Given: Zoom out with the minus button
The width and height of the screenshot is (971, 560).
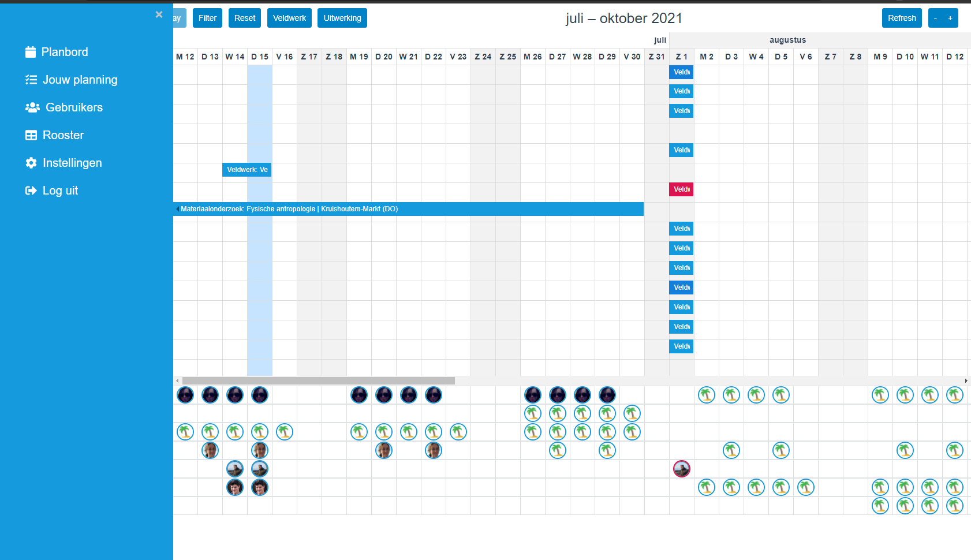Looking at the screenshot, I should tap(935, 18).
